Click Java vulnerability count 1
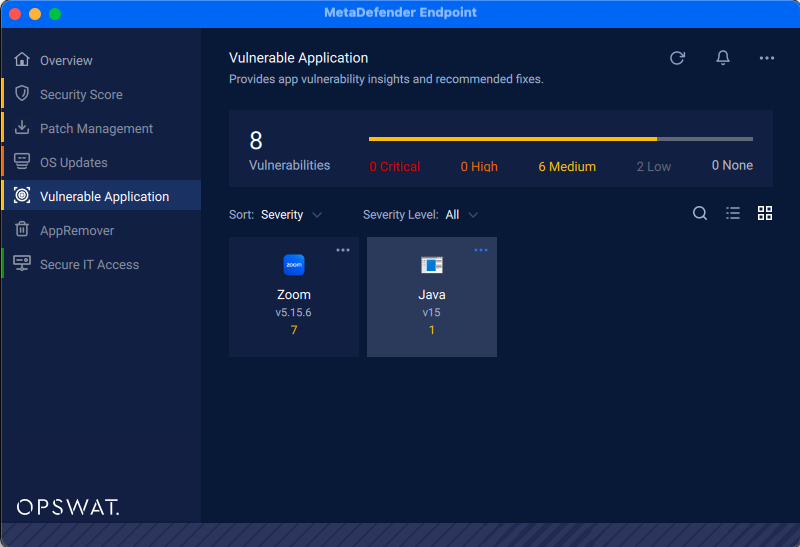 (x=432, y=330)
